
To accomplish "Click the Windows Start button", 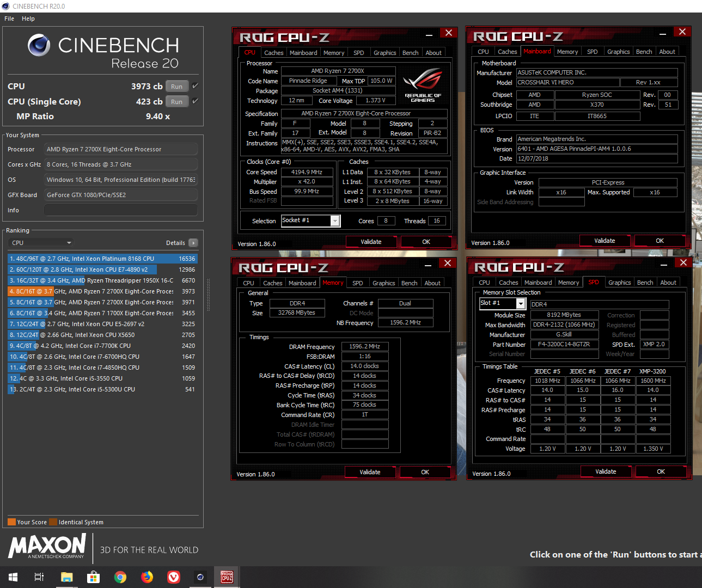I will click(12, 577).
